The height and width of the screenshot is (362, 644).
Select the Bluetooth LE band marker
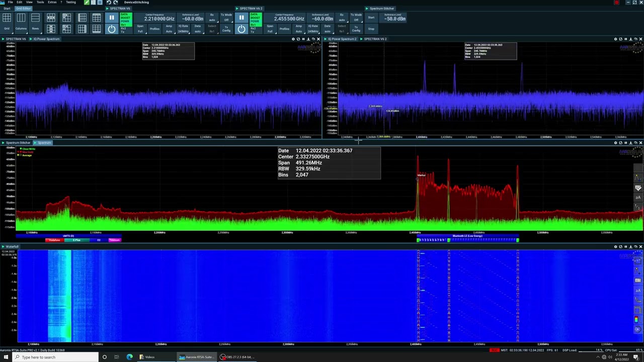pos(467,236)
